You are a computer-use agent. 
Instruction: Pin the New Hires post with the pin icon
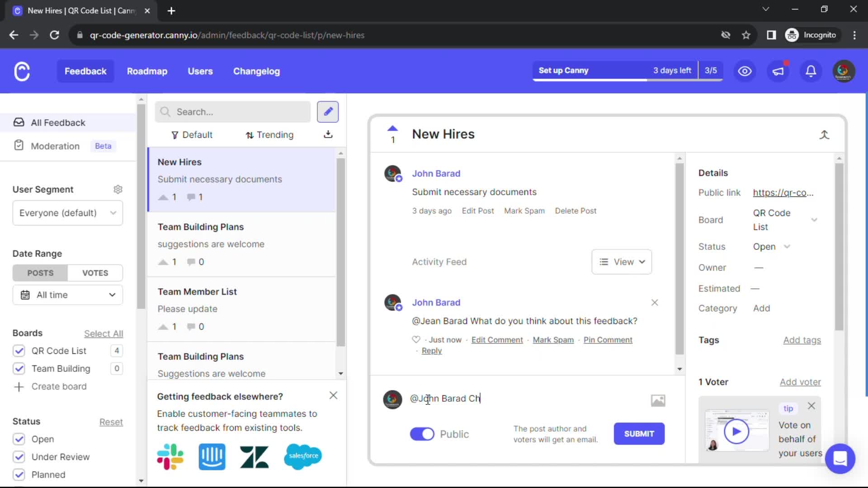click(x=825, y=135)
